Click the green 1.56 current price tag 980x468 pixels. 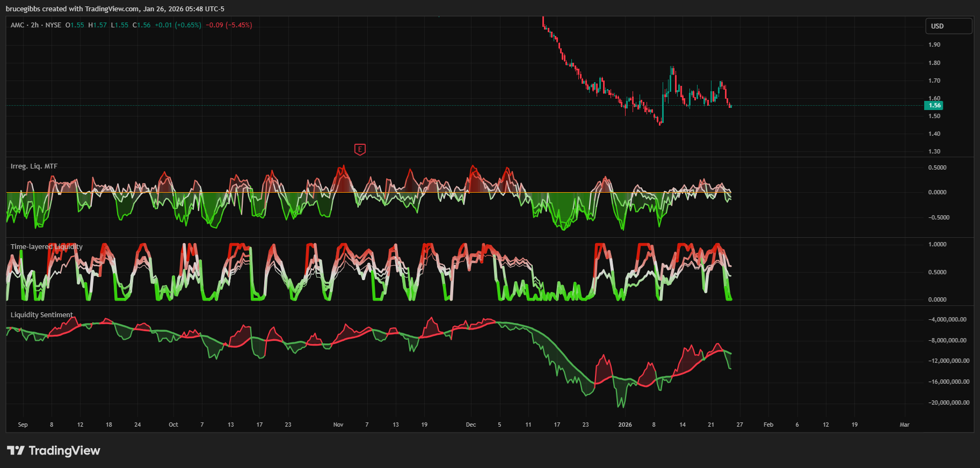[934, 106]
